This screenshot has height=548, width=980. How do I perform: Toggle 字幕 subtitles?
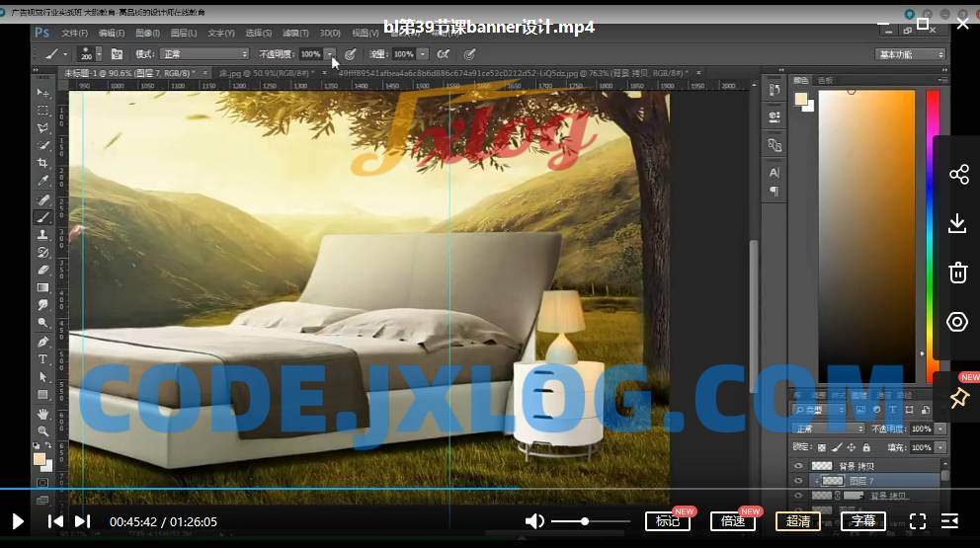point(862,521)
